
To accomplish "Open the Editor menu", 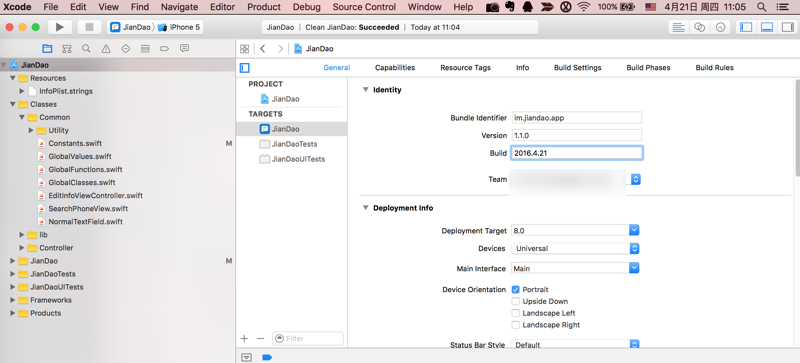I will click(222, 7).
